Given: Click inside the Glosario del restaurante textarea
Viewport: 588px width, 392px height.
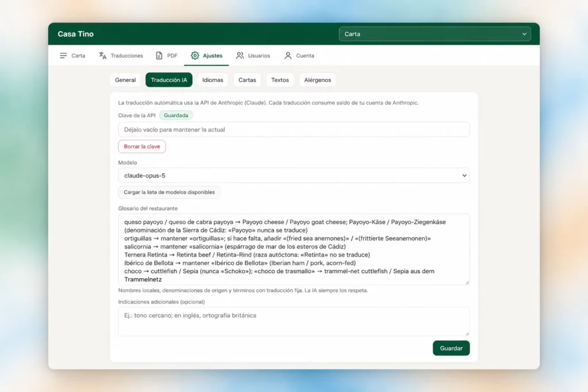Looking at the screenshot, I should 293,249.
